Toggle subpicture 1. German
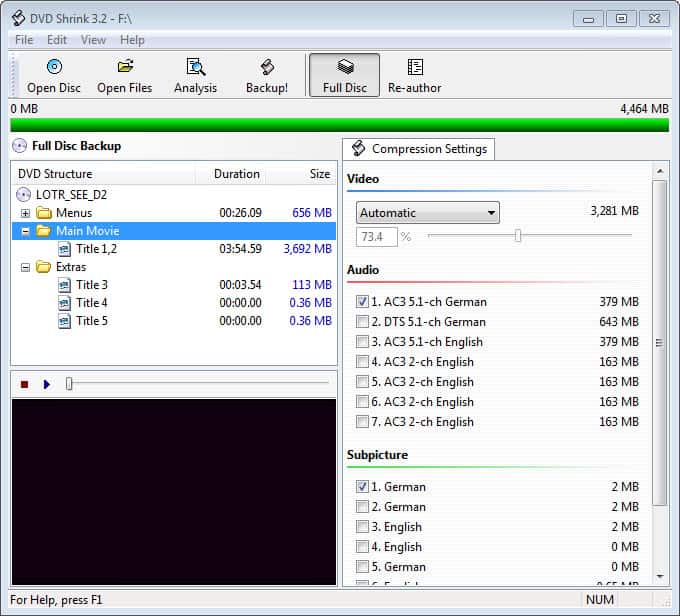This screenshot has width=680, height=616. (362, 486)
